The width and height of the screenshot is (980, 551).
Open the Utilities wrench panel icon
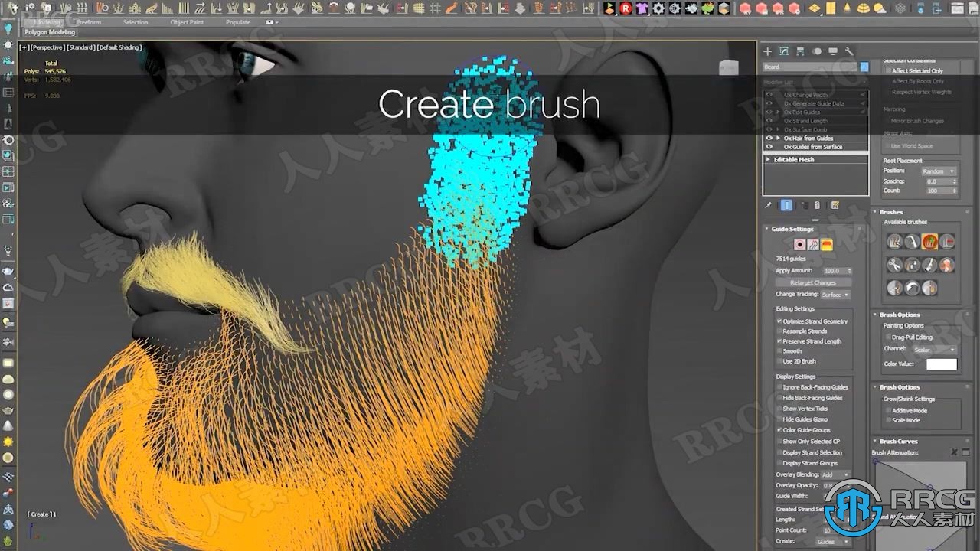[849, 51]
